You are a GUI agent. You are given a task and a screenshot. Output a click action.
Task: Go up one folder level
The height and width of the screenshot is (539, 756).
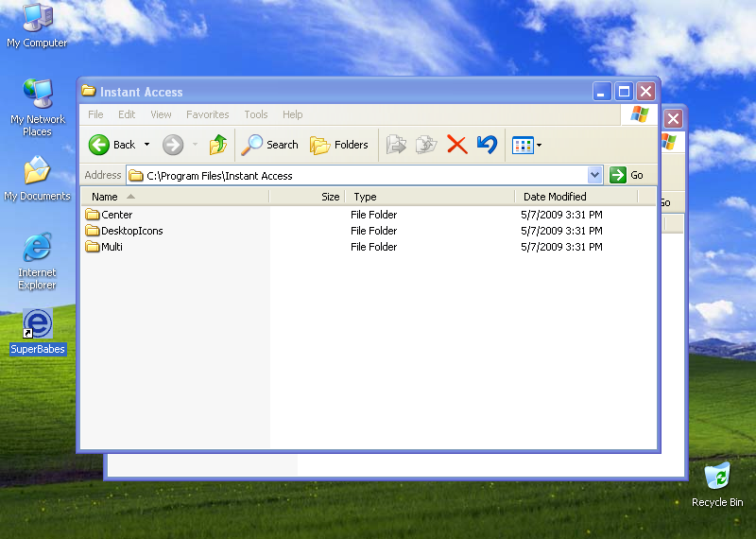[218, 145]
